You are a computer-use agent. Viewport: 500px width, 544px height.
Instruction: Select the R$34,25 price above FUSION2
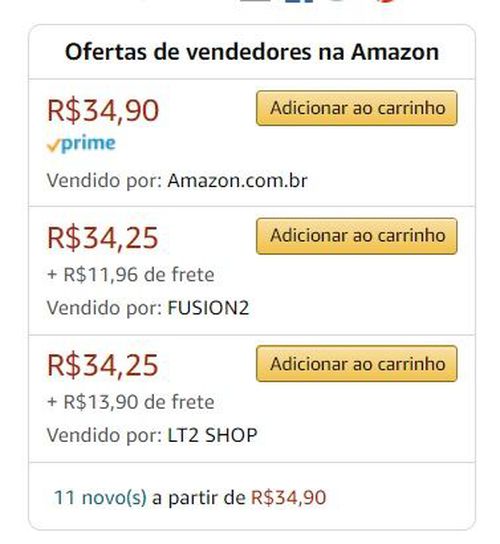(103, 238)
